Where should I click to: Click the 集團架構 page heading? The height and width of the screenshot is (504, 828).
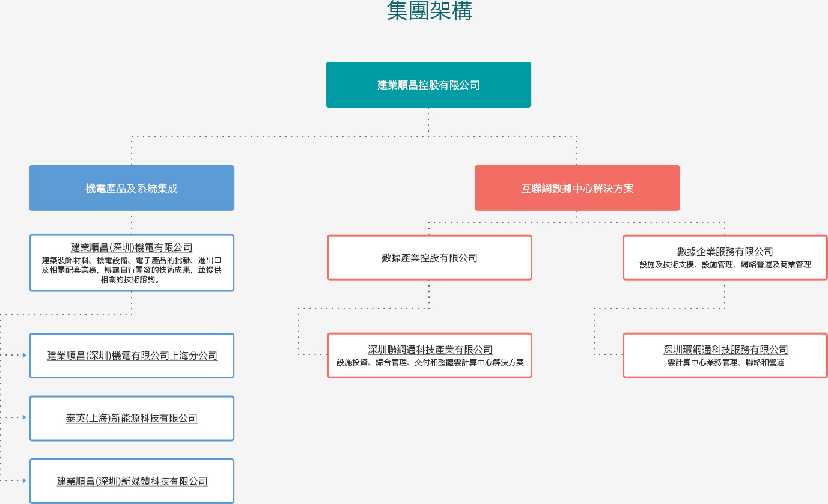pyautogui.click(x=429, y=10)
